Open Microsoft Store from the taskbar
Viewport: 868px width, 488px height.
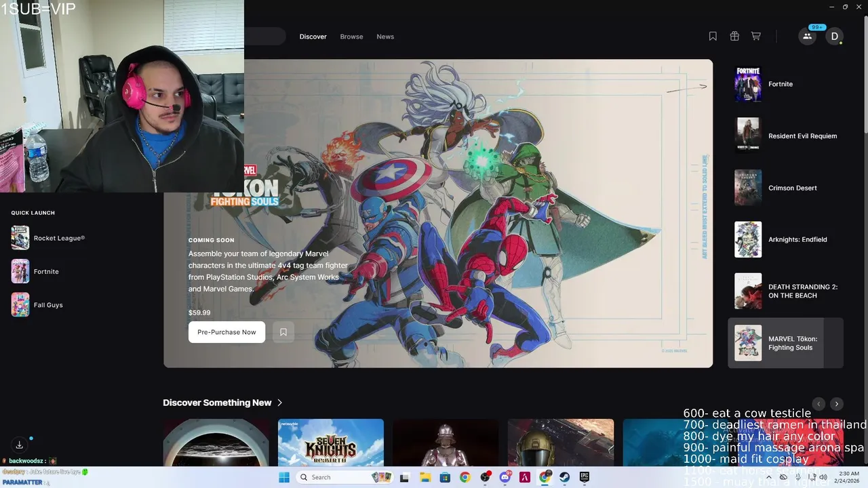click(445, 477)
